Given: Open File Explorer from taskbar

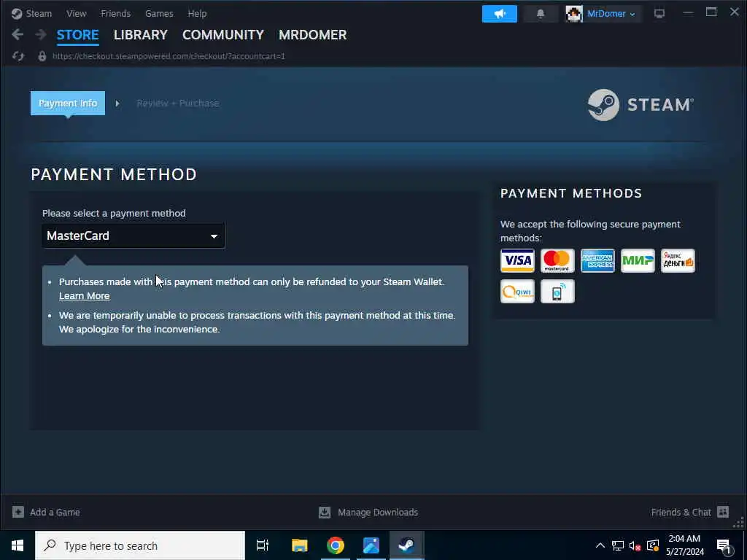Looking at the screenshot, I should pyautogui.click(x=300, y=545).
